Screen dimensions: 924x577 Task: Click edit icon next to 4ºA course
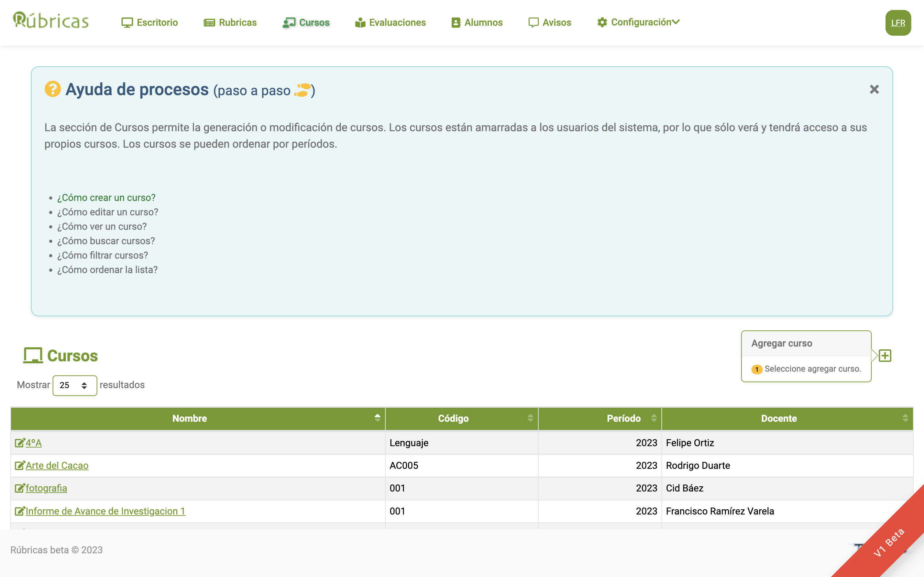pos(20,443)
